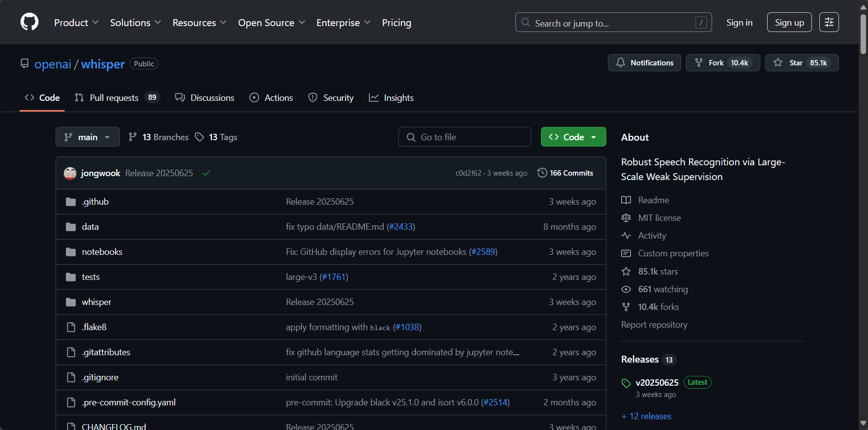Focus the Search or jump to field
Screen dimensions: 868x430
[613, 22]
